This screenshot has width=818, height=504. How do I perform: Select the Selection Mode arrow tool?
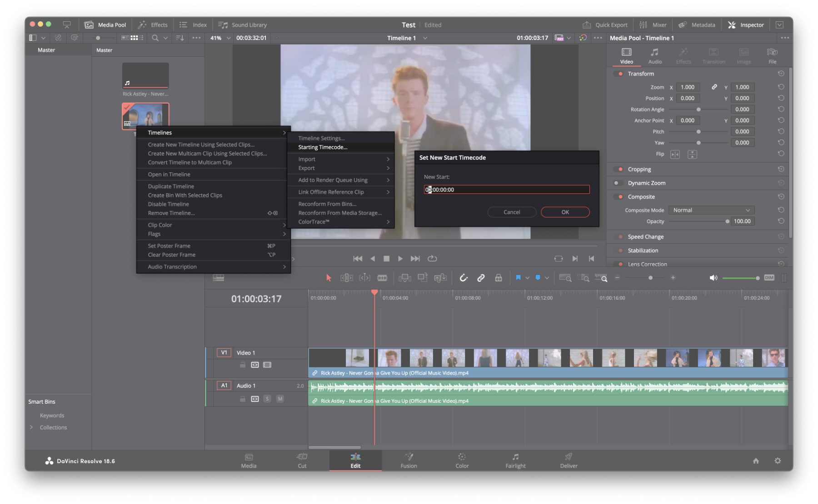(x=329, y=278)
